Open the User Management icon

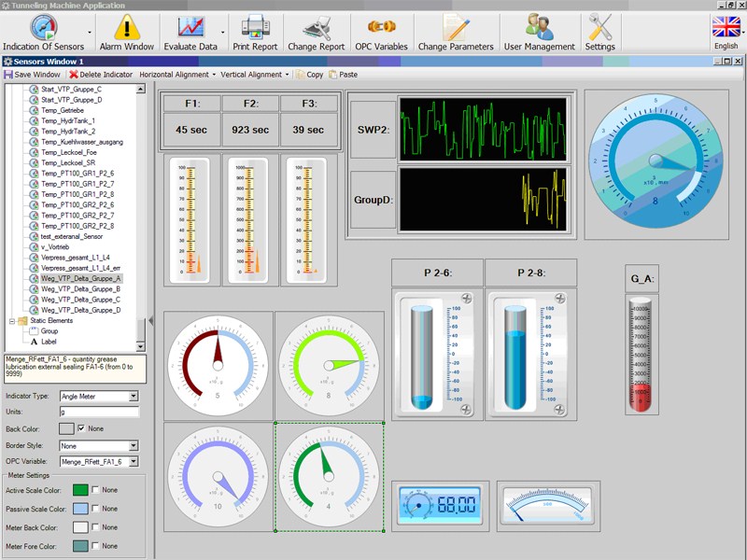540,27
